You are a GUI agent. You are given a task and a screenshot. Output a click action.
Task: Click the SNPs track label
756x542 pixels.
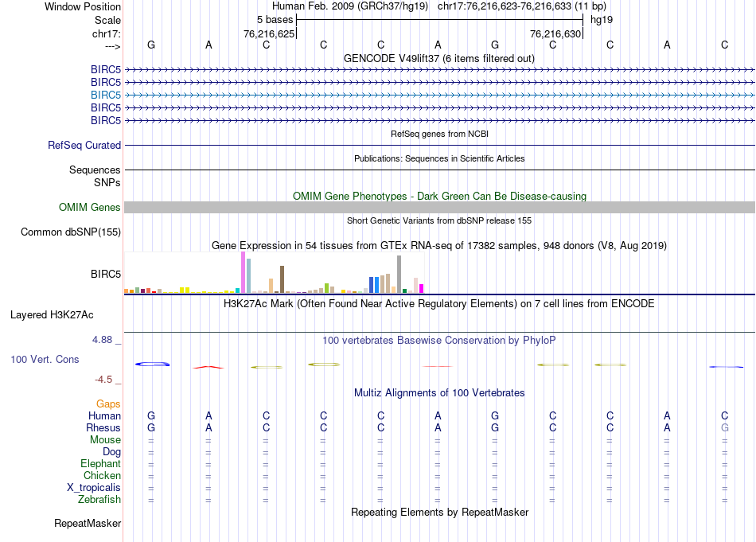pos(107,183)
